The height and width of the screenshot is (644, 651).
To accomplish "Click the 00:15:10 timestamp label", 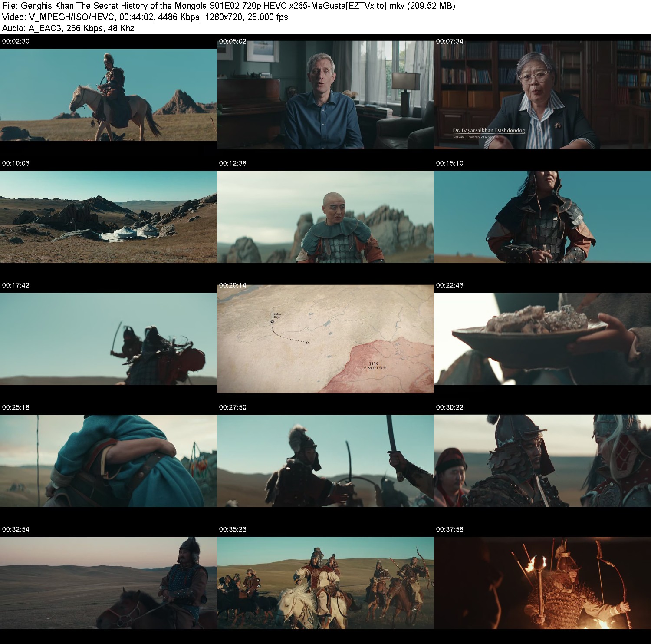I will [x=450, y=163].
